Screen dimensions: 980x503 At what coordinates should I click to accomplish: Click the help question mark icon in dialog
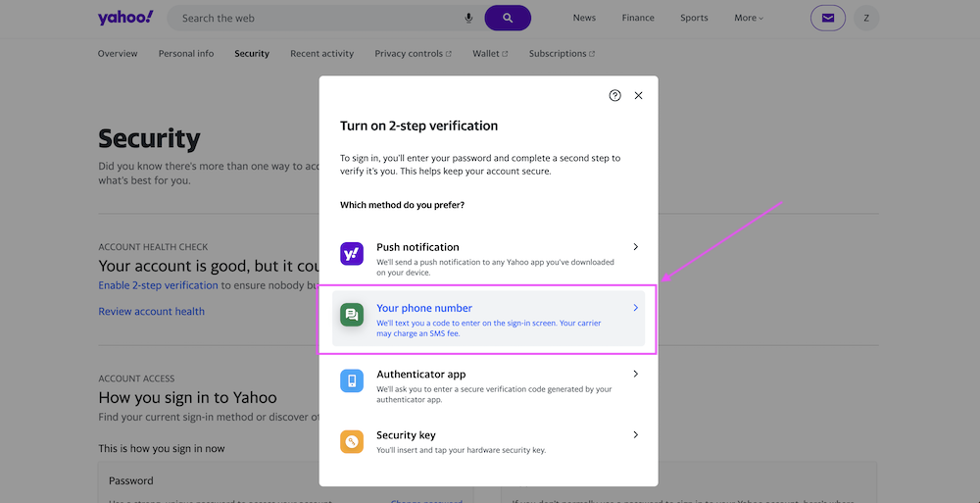point(614,95)
